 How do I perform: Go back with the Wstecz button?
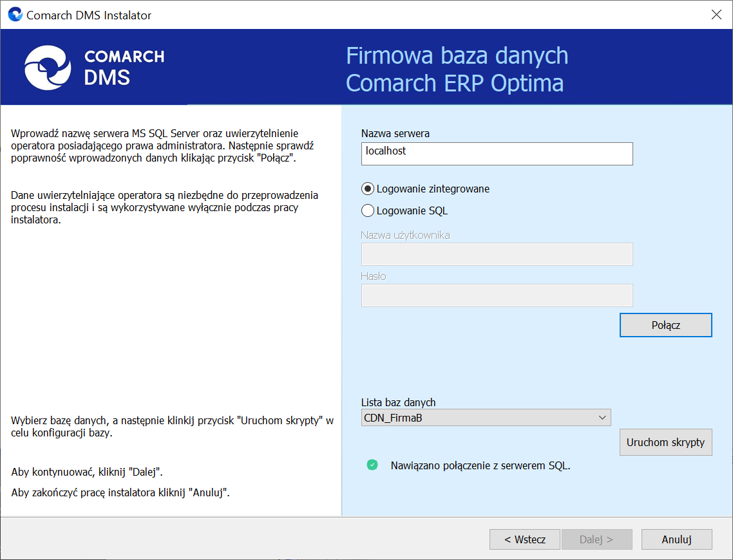click(x=524, y=539)
